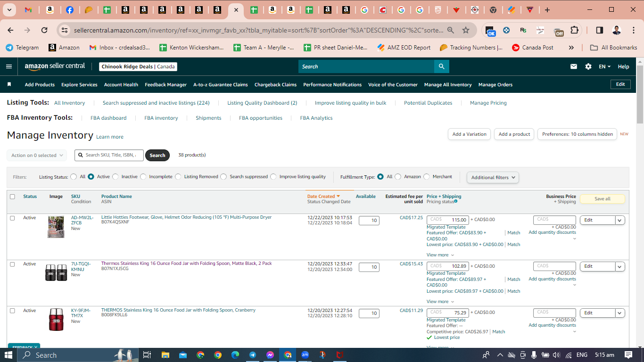Select the Listing Removed radio button
The image size is (644, 362).
coord(178,177)
